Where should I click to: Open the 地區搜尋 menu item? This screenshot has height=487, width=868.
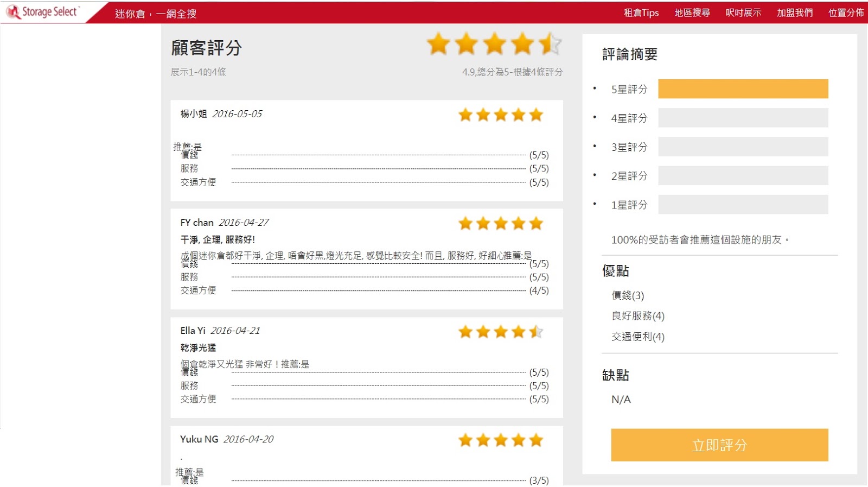(692, 12)
